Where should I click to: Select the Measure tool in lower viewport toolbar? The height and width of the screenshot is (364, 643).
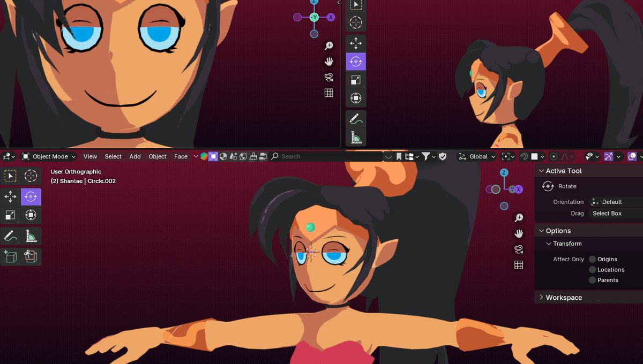click(x=31, y=236)
